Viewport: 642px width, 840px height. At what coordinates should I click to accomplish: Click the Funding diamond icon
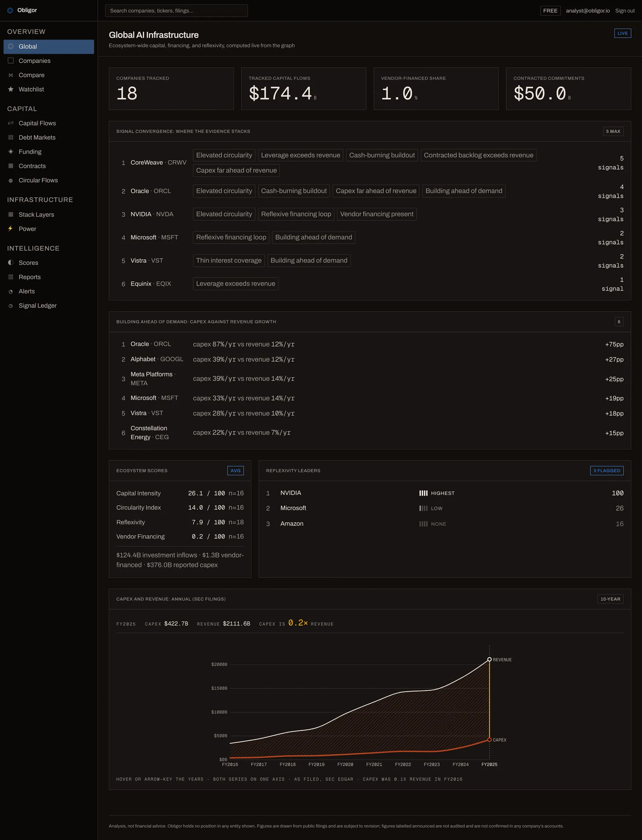pyautogui.click(x=11, y=152)
